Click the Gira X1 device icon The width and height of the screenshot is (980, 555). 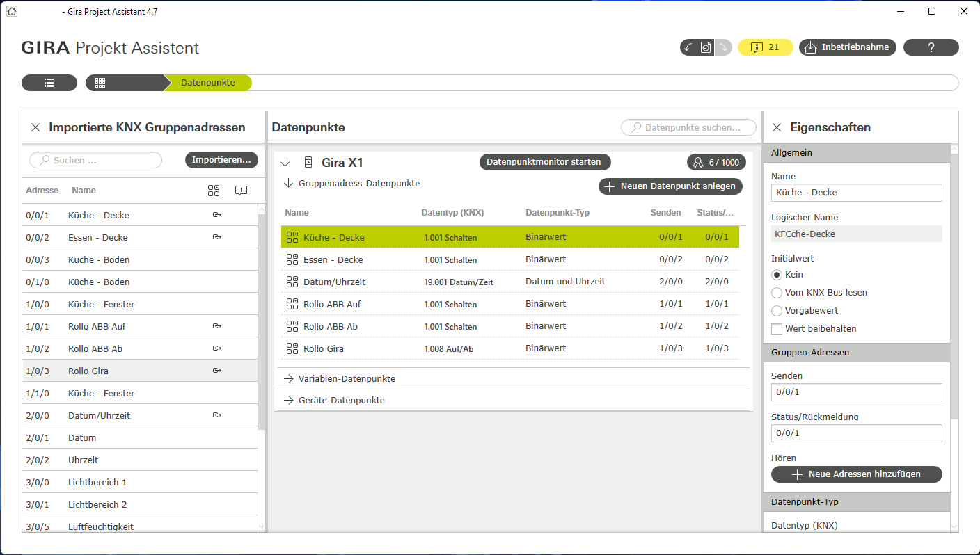pyautogui.click(x=308, y=163)
